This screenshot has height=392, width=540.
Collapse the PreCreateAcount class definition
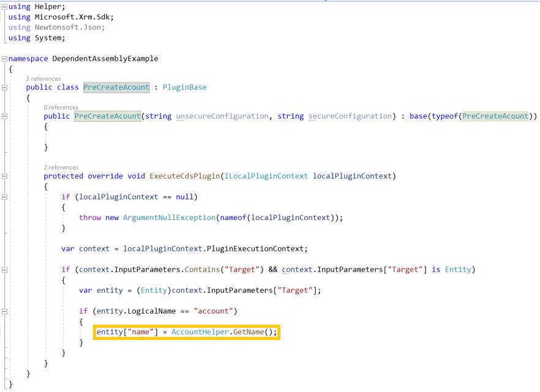[4, 87]
